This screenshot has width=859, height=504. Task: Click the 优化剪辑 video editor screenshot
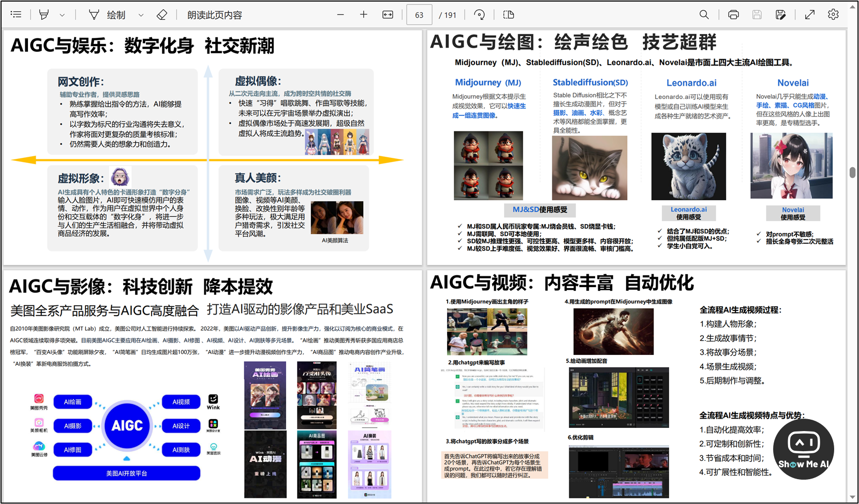618,471
